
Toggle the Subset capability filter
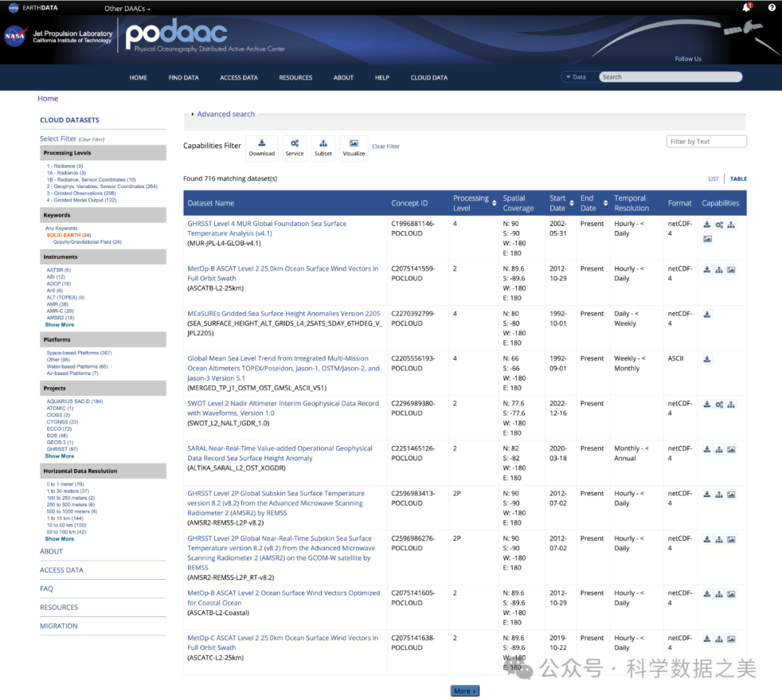click(x=323, y=147)
